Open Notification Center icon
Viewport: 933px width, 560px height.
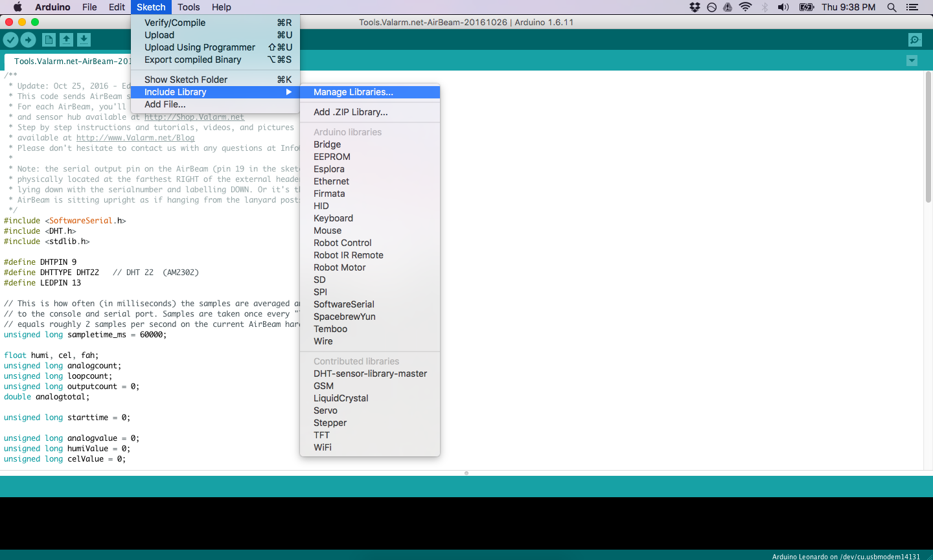tap(912, 7)
